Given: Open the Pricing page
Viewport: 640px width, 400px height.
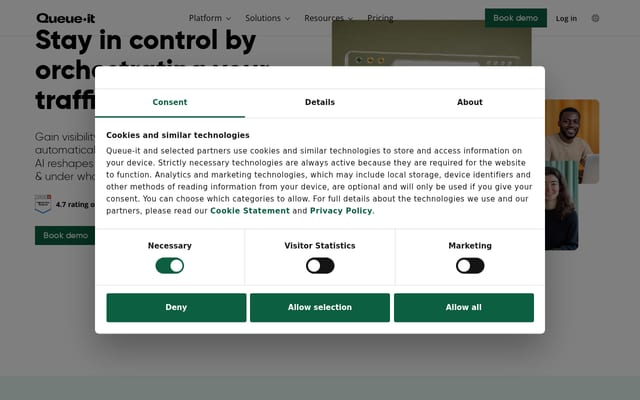Looking at the screenshot, I should (380, 18).
